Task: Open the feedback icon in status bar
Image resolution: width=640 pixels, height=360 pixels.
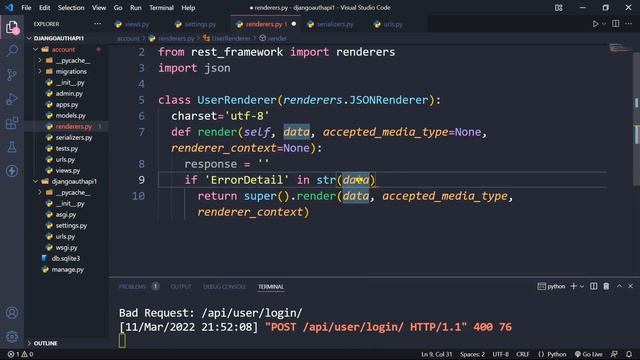Action: 614,354
